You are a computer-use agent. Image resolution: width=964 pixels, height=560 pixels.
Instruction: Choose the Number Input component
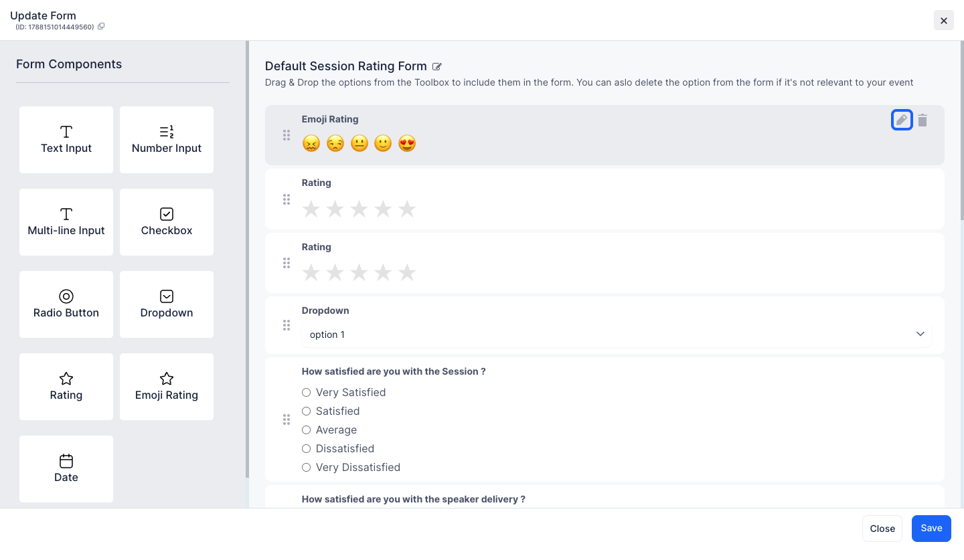pyautogui.click(x=167, y=140)
